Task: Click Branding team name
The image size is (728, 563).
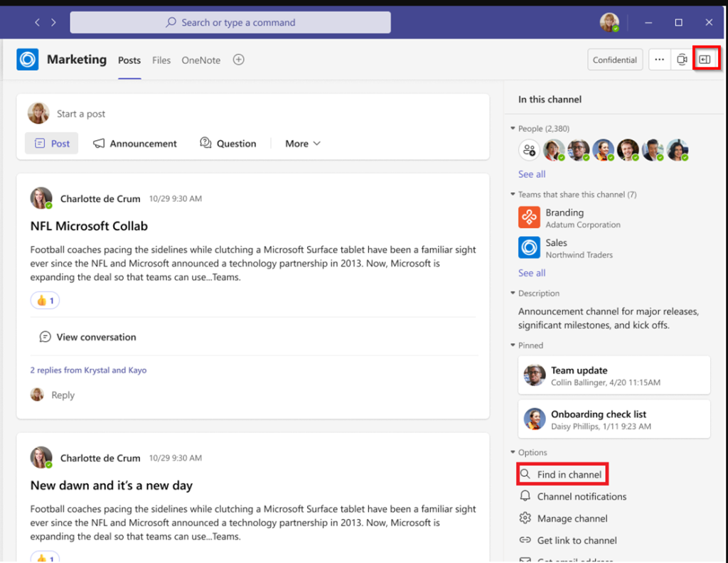Action: [564, 213]
